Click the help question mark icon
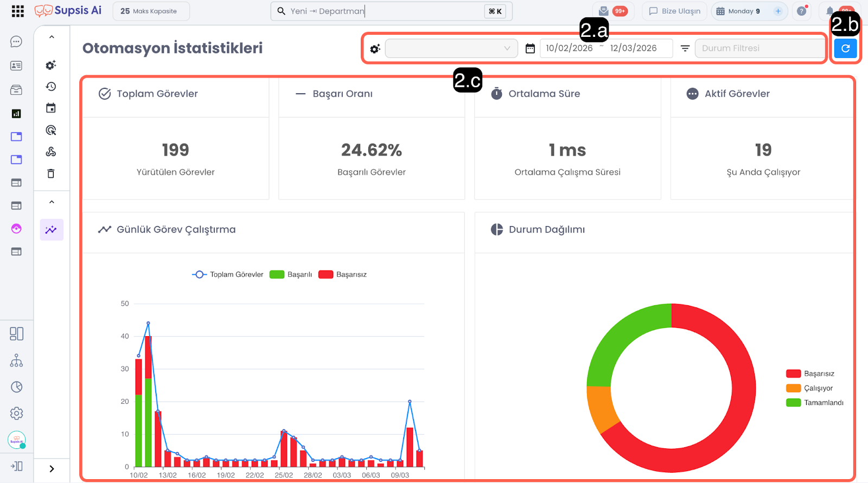868x483 pixels. pyautogui.click(x=801, y=11)
